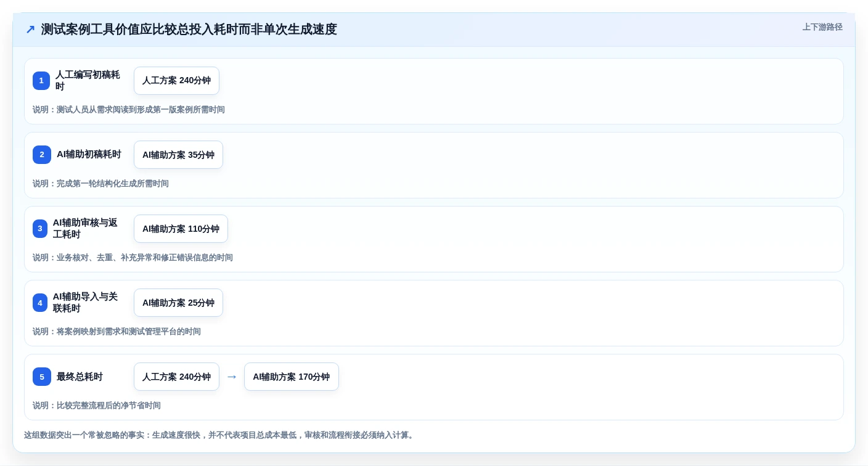
Task: Click the 最终总耗时 step label
Action: click(80, 377)
